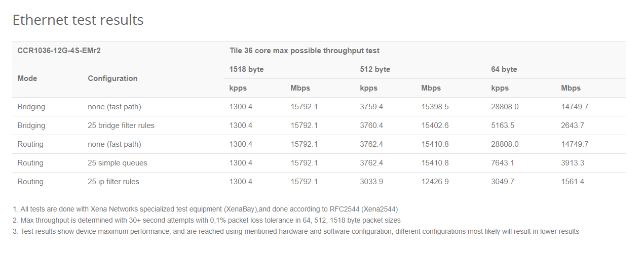Viewport: 644px width, 254px height.
Task: Select the 2643.7 Mbps value
Action: coord(573,125)
